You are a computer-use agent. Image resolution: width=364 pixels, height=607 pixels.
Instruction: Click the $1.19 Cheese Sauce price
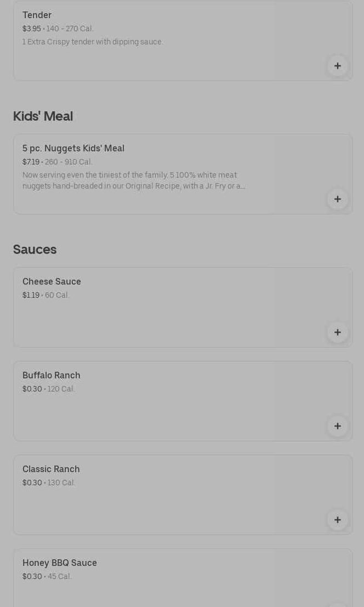tap(31, 296)
